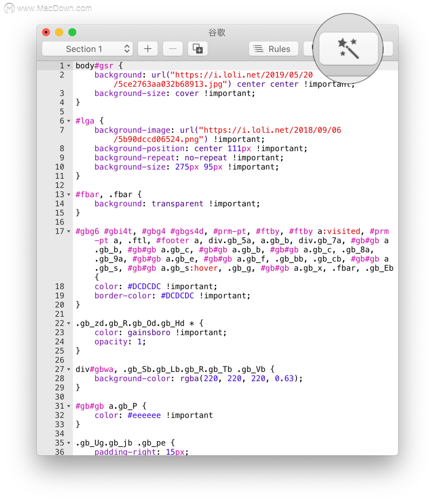The image size is (435, 504).
Task: Collapse the #lga rule at line 6
Action: (x=69, y=121)
